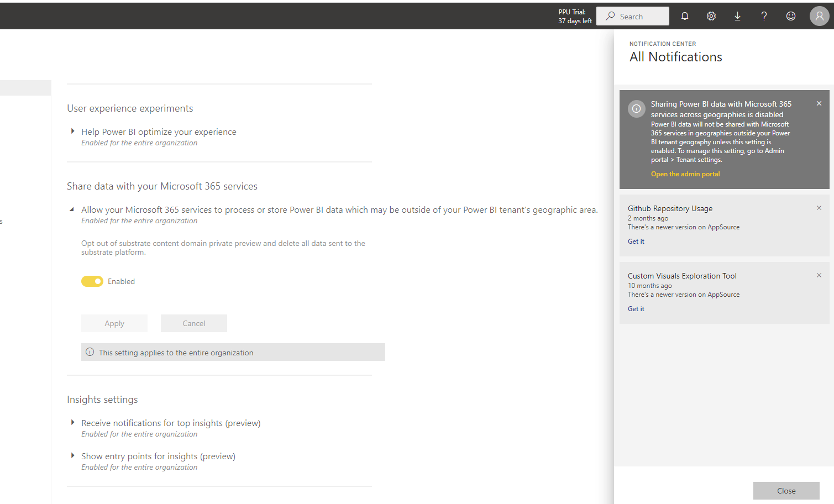Close the notification center panel

click(786, 491)
